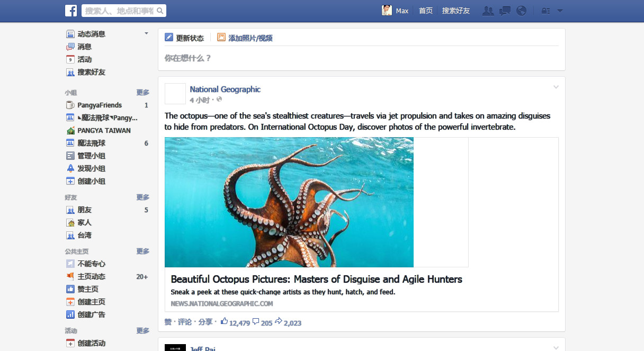The height and width of the screenshot is (351, 644).
Task: Click the 你在想什么 status input
Action: click(362, 58)
